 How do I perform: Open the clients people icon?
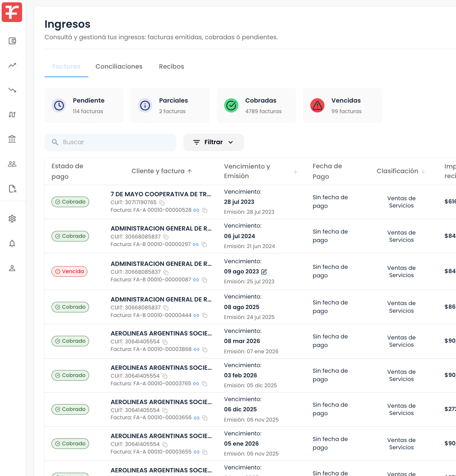12,164
